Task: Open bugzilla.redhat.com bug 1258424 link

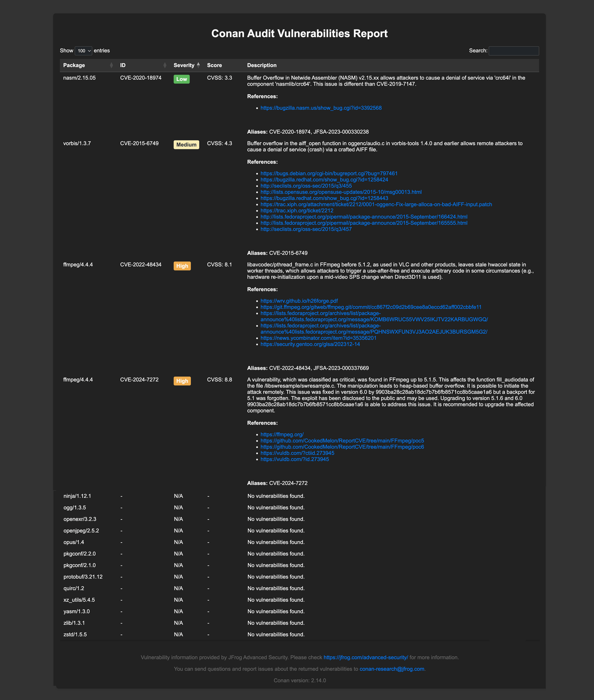Action: 324,180
